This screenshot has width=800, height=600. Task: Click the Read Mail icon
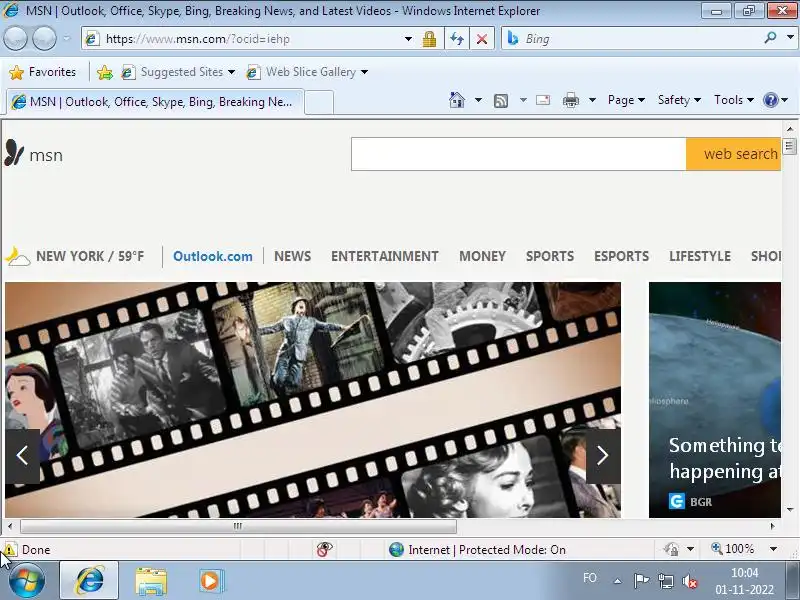(543, 100)
